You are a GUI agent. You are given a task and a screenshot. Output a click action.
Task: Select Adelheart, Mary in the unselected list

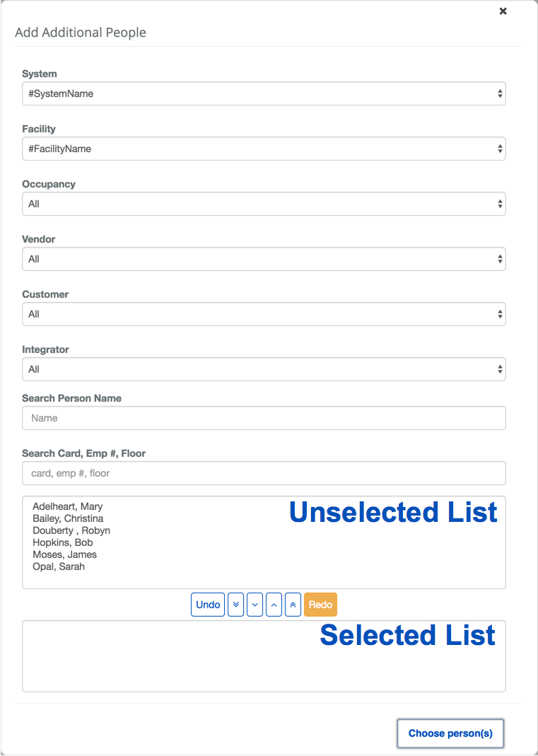[x=68, y=506]
